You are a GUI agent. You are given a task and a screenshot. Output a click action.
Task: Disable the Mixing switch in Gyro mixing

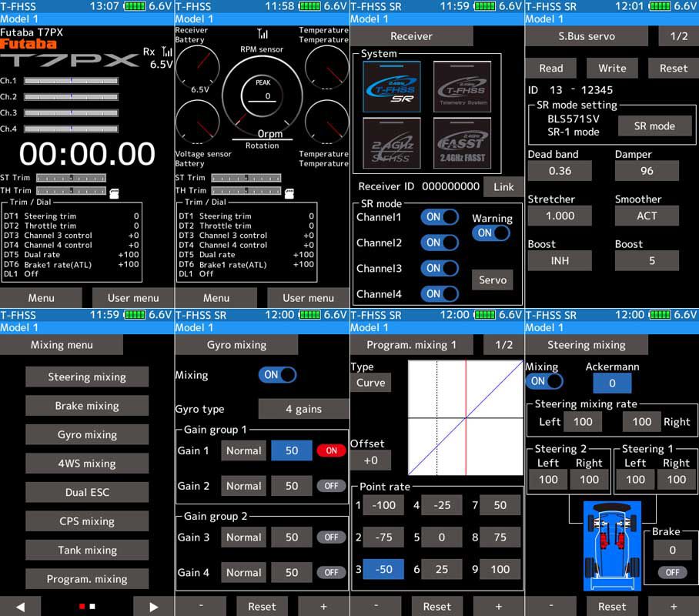(x=277, y=375)
